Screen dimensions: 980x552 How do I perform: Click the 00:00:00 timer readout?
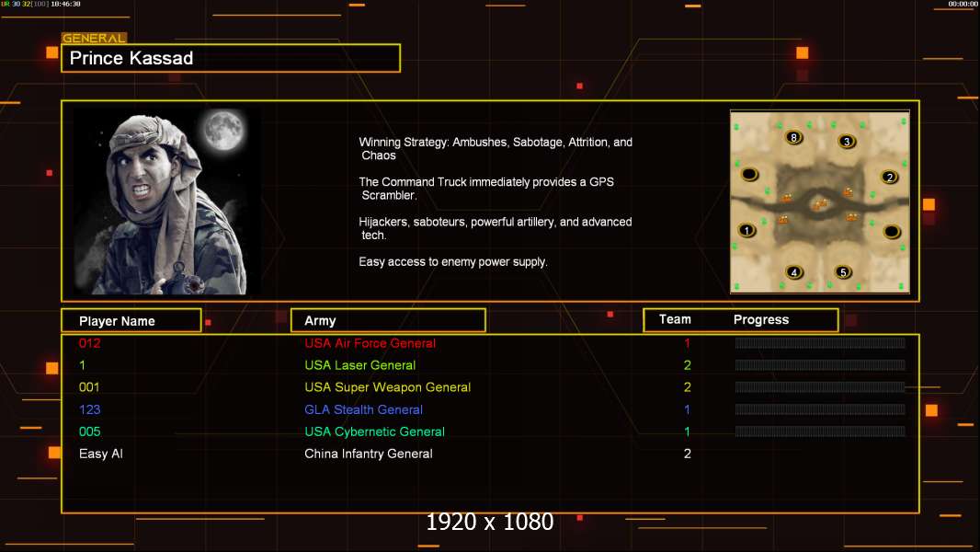(963, 4)
